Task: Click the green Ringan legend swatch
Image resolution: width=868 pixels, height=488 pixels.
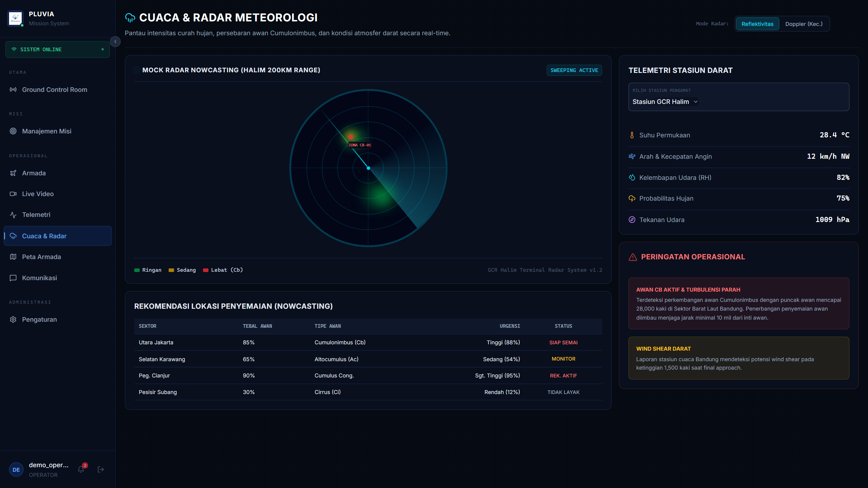Action: point(137,270)
